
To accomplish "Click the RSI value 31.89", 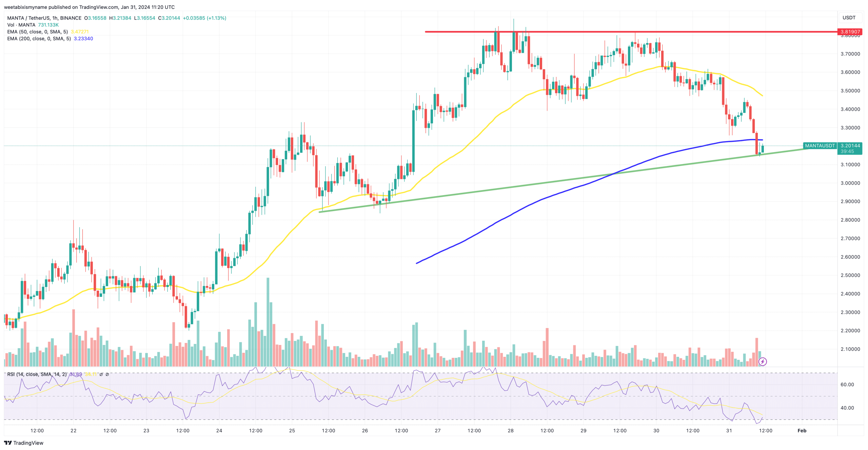I will pyautogui.click(x=76, y=374).
